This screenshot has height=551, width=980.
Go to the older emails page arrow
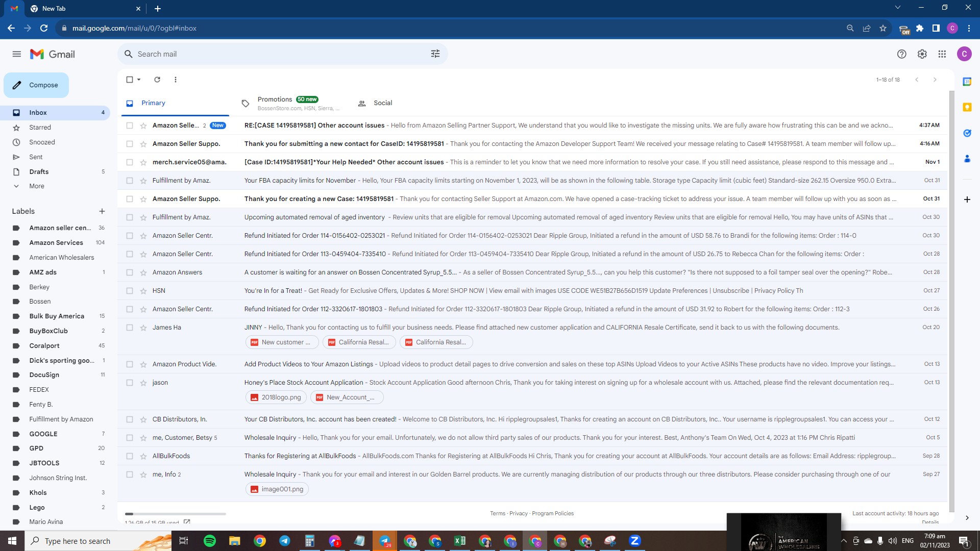[x=935, y=80]
